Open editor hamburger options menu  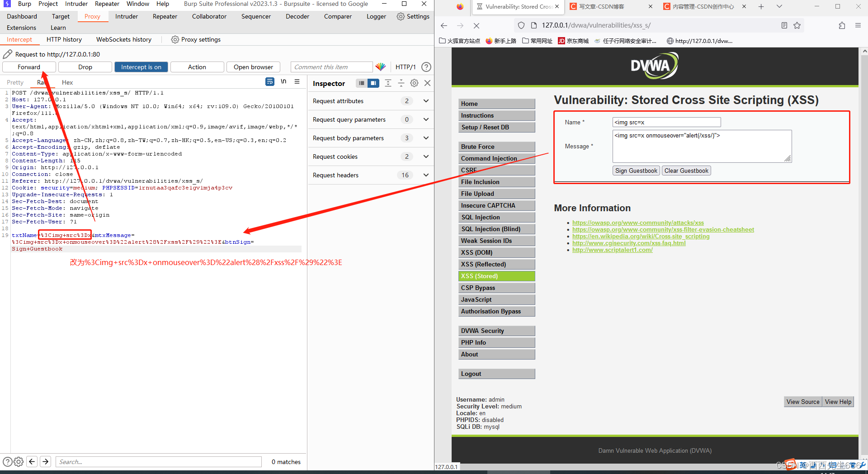[297, 82]
